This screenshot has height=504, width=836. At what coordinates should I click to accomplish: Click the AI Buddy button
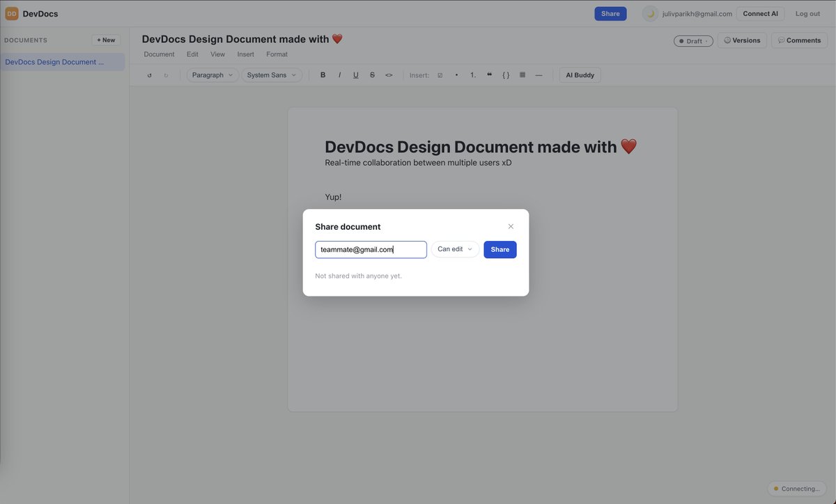(580, 75)
